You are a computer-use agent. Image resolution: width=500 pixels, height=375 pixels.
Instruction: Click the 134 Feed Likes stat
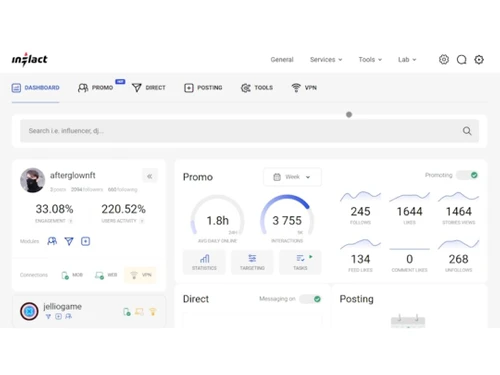coord(360,256)
